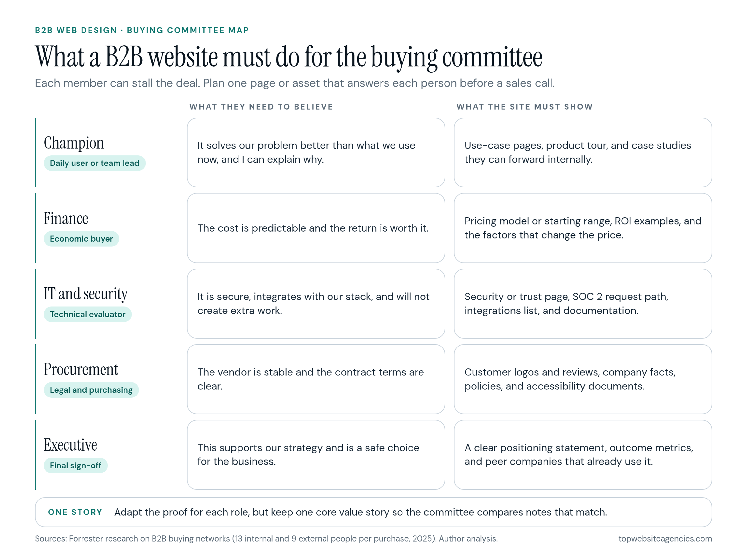This screenshot has width=747, height=560.
Task: Click the card 'The vendor is stable and the contract terms are clear'
Action: [x=316, y=379]
